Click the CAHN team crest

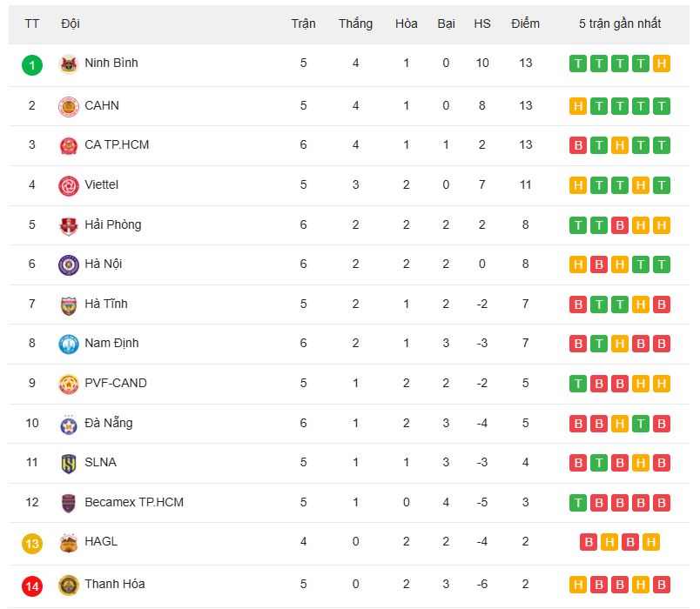pos(69,106)
